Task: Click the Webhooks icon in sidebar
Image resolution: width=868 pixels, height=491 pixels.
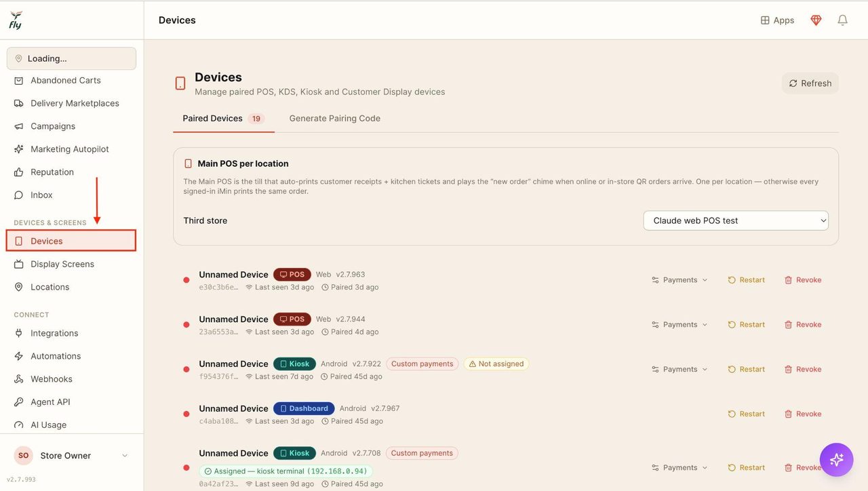Action: 19,380
